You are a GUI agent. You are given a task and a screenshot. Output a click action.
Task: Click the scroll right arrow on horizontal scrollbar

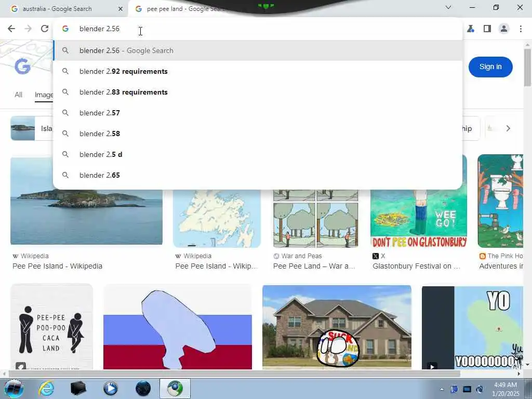519,374
